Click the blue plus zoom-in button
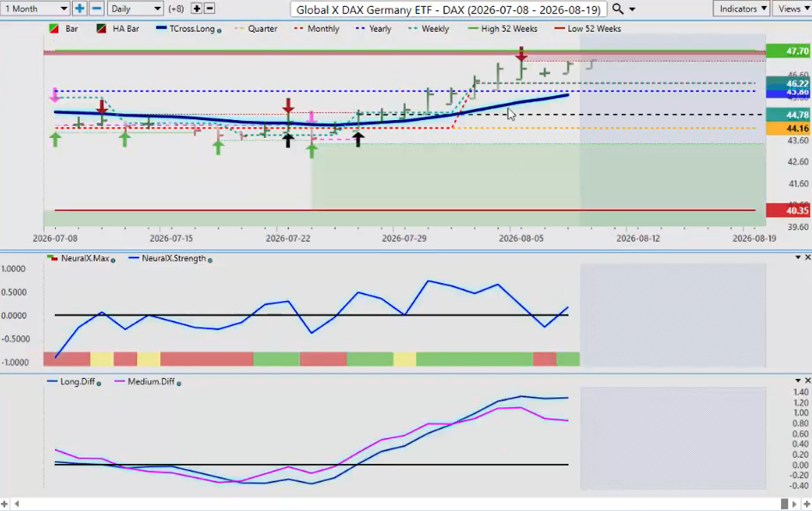This screenshot has width=812, height=511. (x=79, y=9)
